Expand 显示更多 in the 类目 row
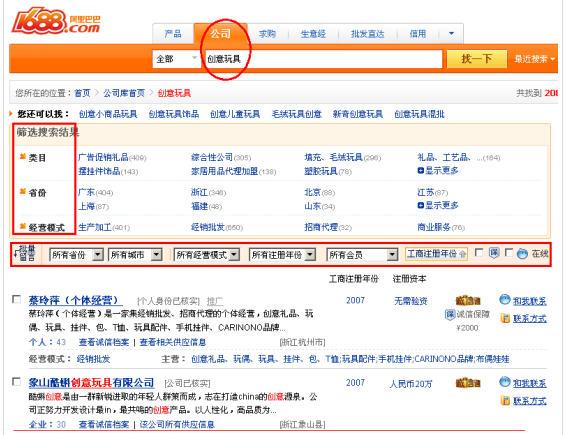Image resolution: width=563 pixels, height=435 pixels. [438, 170]
